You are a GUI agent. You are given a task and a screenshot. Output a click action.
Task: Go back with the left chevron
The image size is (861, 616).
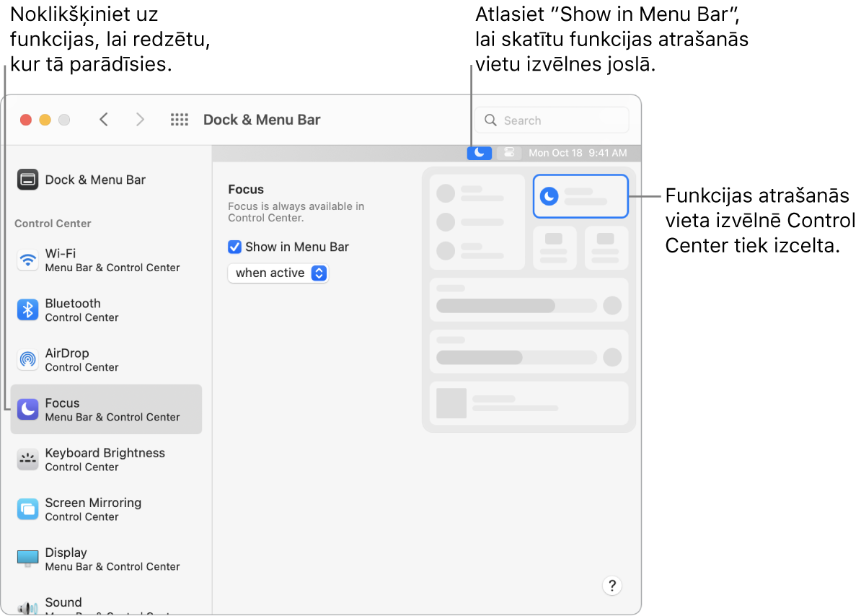coord(104,119)
